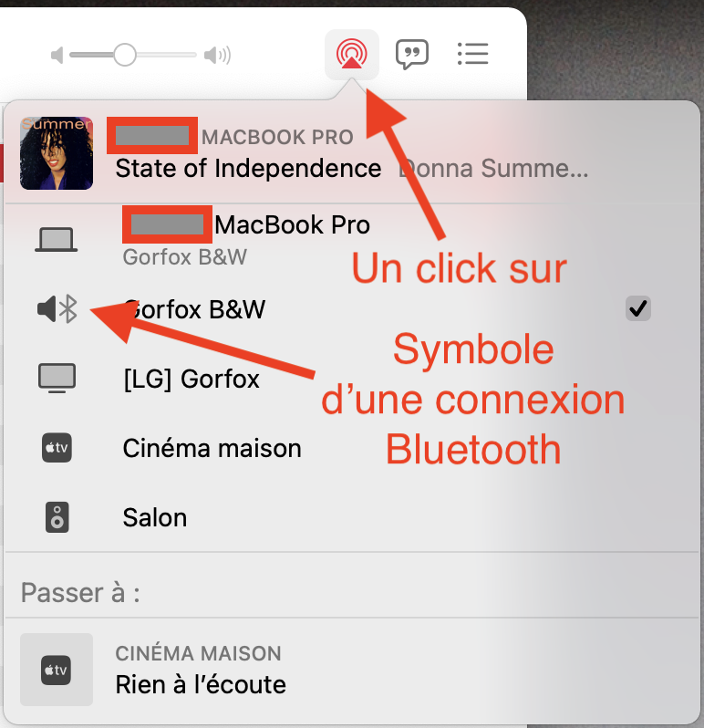The height and width of the screenshot is (728, 704).
Task: Click the laptop icon for MacBook Pro
Action: (x=57, y=240)
